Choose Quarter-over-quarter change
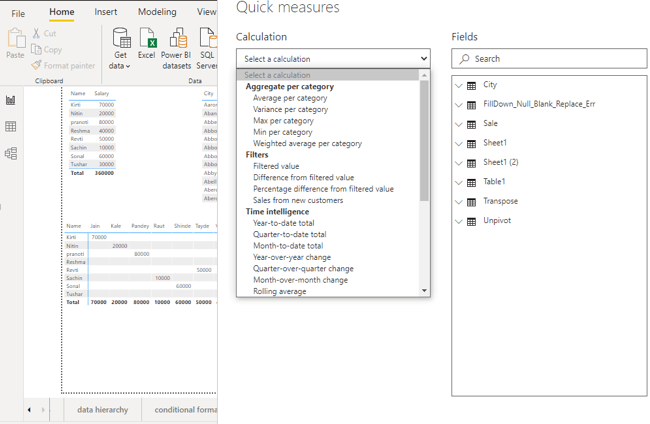Screen dimensions: 650x424 (303, 269)
